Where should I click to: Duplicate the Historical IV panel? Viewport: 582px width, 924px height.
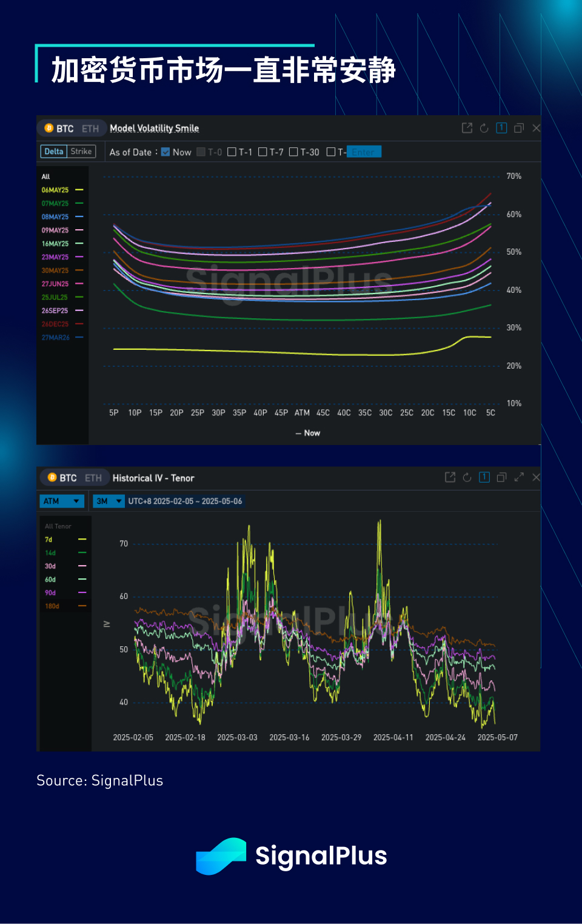point(501,477)
